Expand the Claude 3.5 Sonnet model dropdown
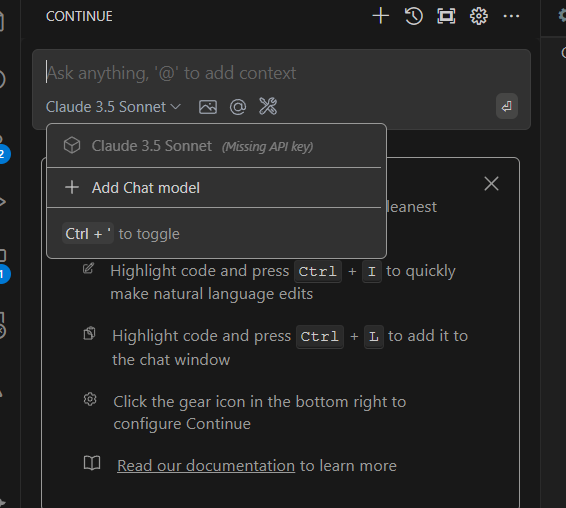Screen dimensions: 566x508 coord(113,107)
